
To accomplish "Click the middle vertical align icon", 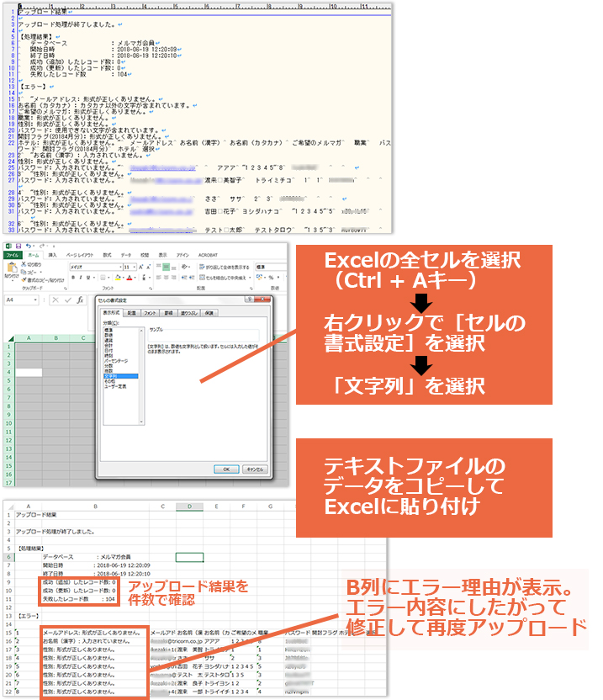I will [x=166, y=267].
